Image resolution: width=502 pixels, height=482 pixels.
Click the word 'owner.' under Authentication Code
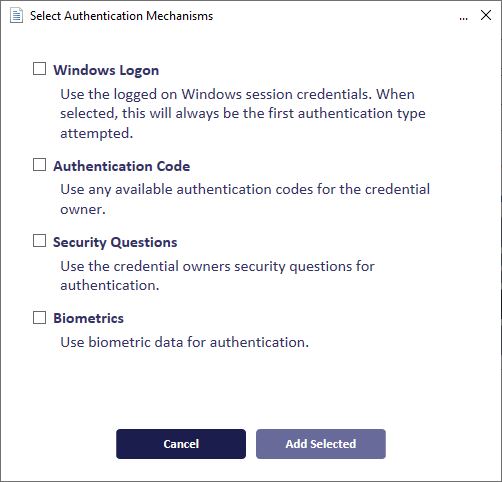pos(83,210)
